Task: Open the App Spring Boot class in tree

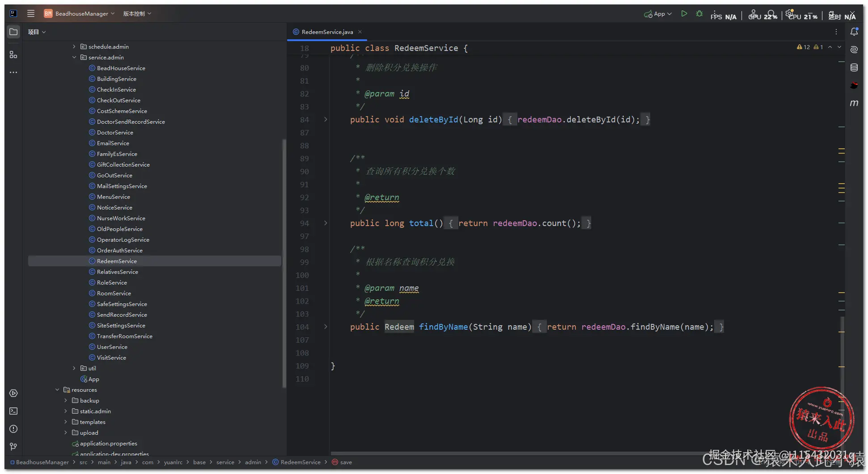Action: (93, 379)
